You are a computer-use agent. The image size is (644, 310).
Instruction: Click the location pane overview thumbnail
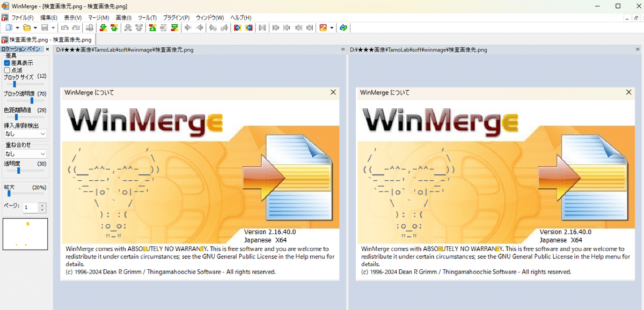[25, 234]
